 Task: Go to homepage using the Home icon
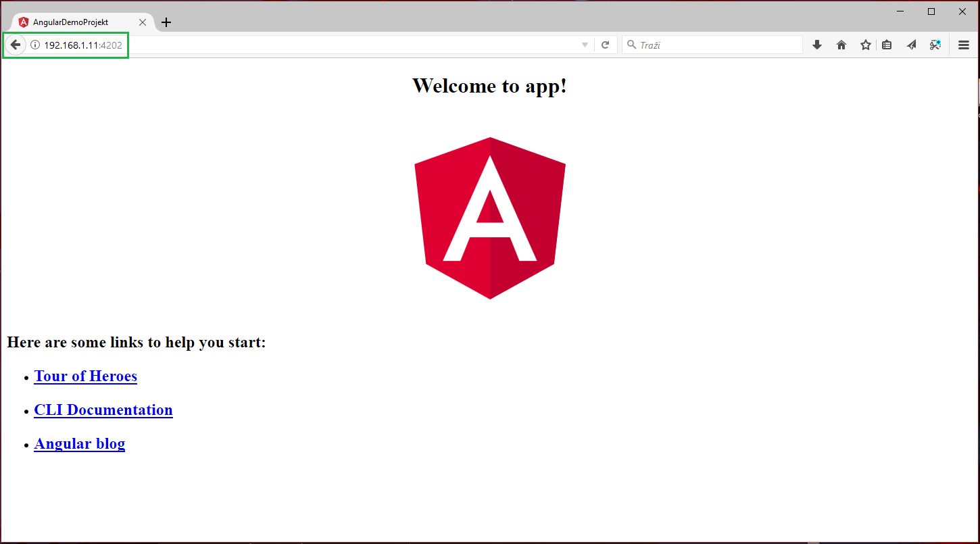tap(841, 45)
